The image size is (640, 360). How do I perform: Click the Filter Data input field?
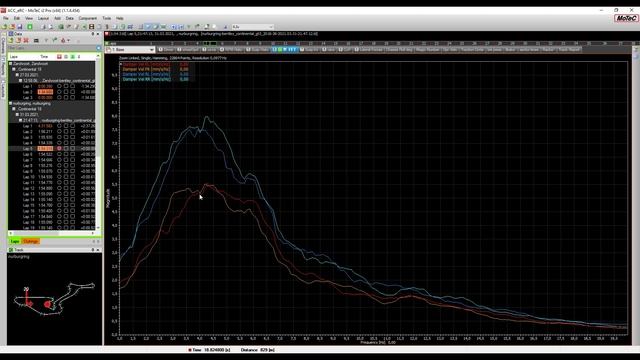tap(52, 48)
